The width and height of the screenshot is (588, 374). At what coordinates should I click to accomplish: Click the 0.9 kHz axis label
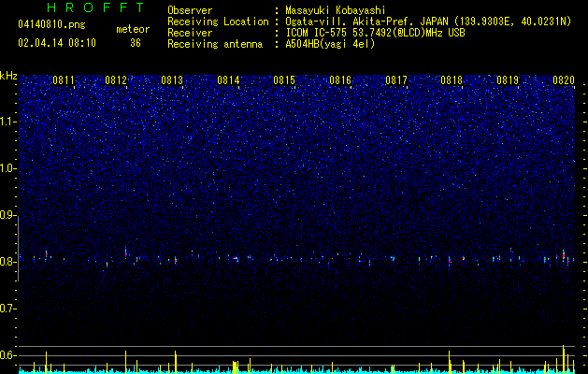8,215
